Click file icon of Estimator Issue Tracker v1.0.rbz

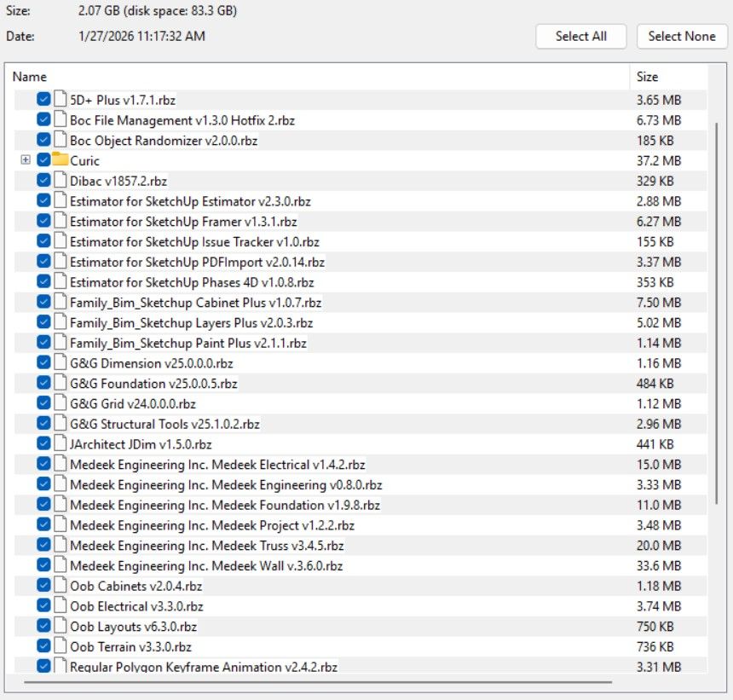(x=60, y=241)
